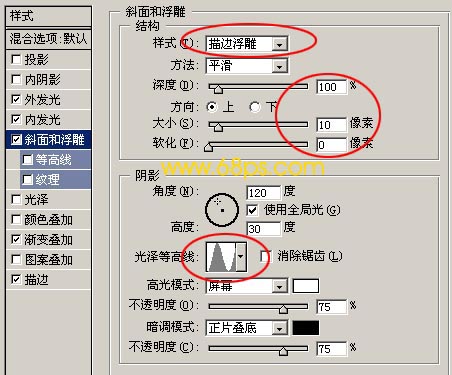
Task: Uncheck the 内发光 inner glow checkbox
Action: [x=16, y=119]
